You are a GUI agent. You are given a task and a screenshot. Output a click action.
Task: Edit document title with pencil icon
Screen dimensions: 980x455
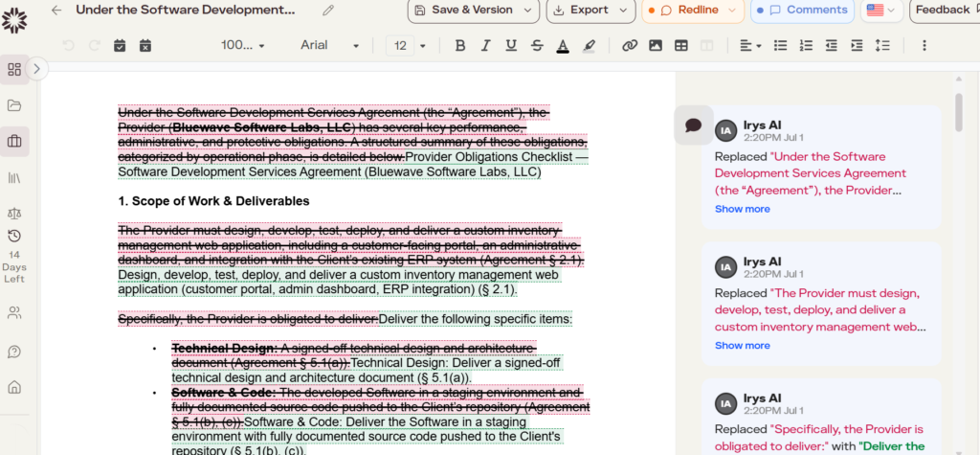click(x=328, y=10)
